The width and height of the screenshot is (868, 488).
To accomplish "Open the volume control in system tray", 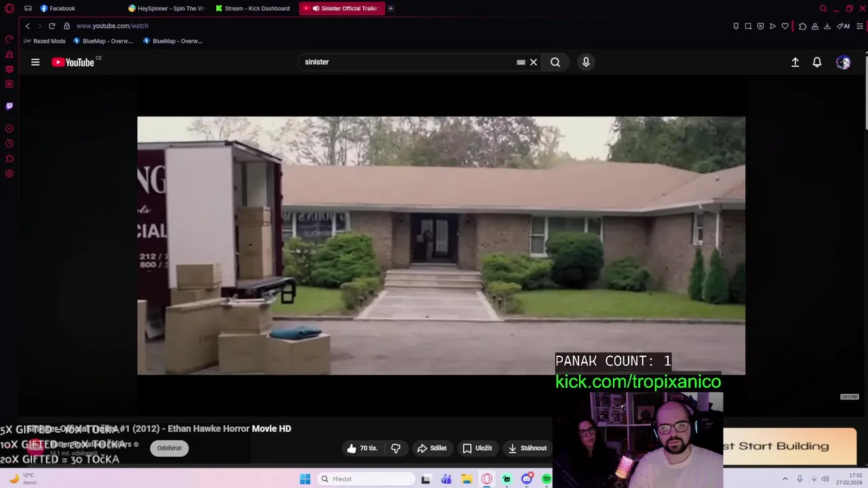I will (825, 479).
